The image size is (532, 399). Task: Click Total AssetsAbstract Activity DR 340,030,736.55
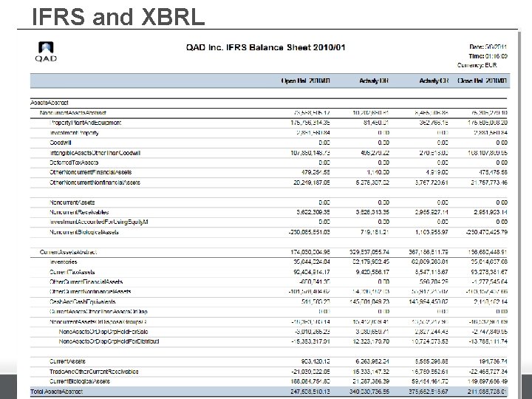[369, 392]
